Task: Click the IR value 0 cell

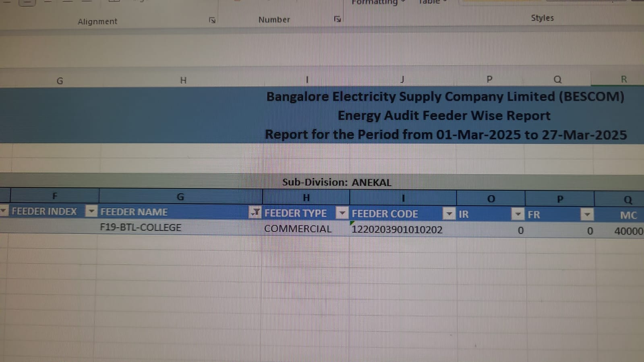Action: [x=491, y=231]
